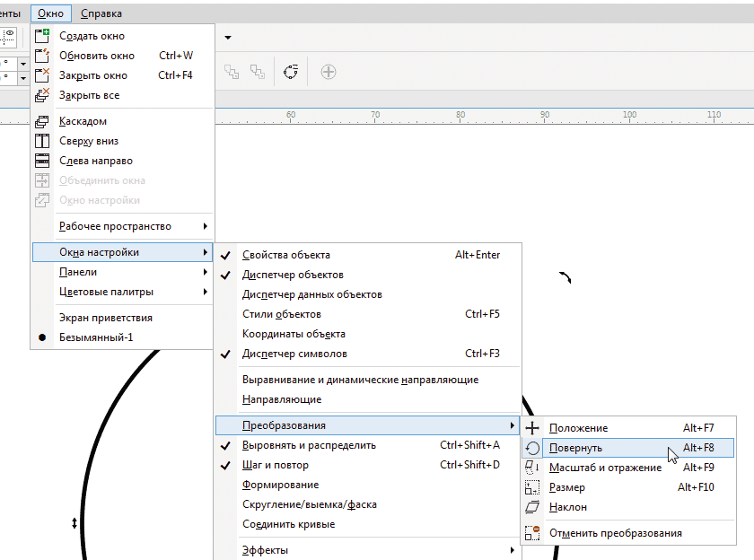Toggle off 'Диспетчер объектов' docker
Viewport: 754px width, 560px height.
pyautogui.click(x=293, y=275)
